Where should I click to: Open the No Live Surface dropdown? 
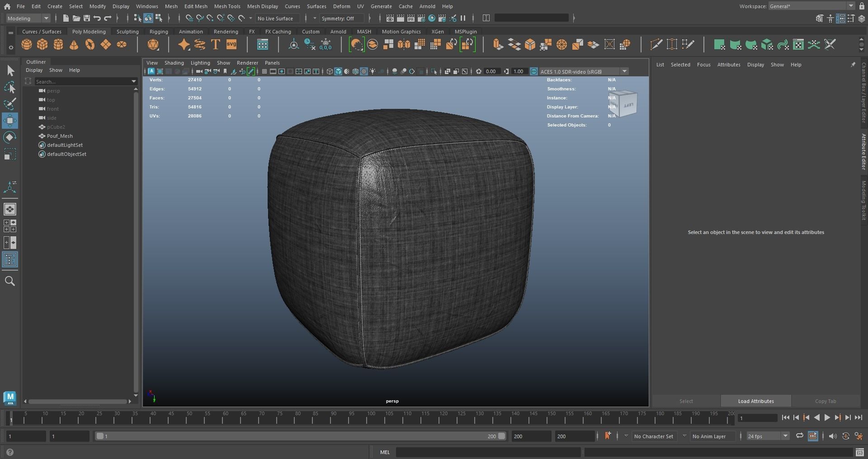[x=278, y=19]
